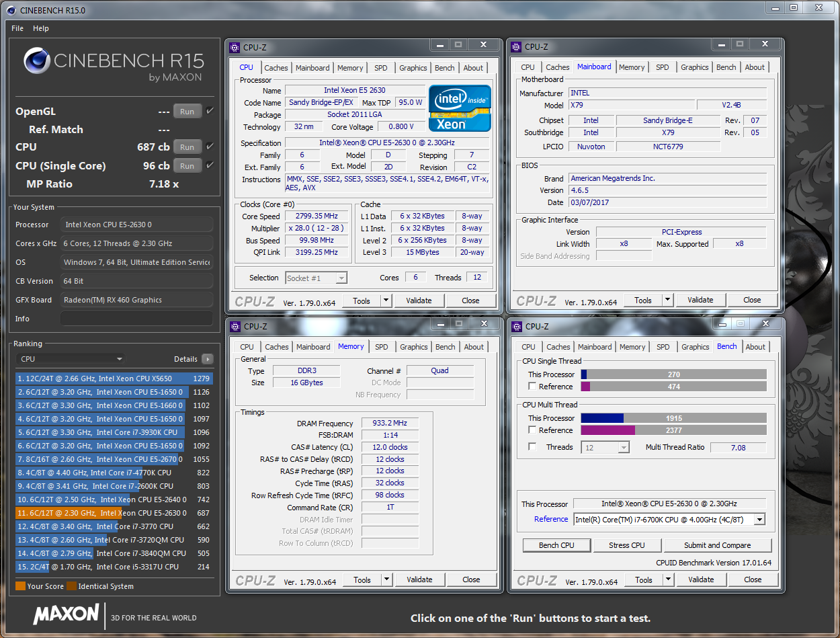The image size is (840, 638).
Task: Toggle the OpenGL test checkmark
Action: click(210, 111)
